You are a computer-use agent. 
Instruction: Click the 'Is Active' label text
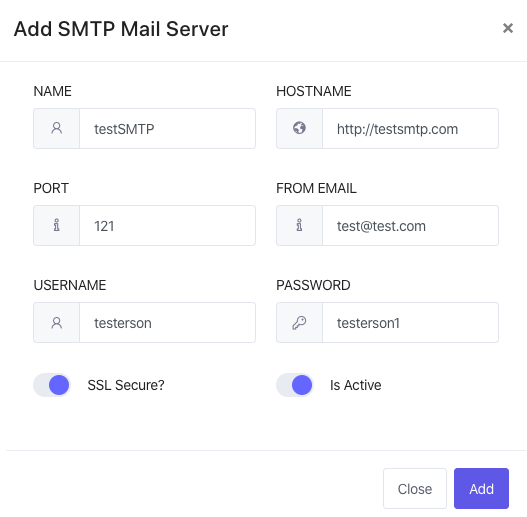coord(356,385)
